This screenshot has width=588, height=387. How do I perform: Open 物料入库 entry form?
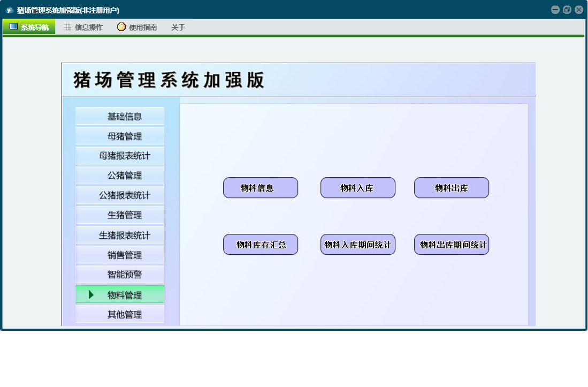click(357, 188)
